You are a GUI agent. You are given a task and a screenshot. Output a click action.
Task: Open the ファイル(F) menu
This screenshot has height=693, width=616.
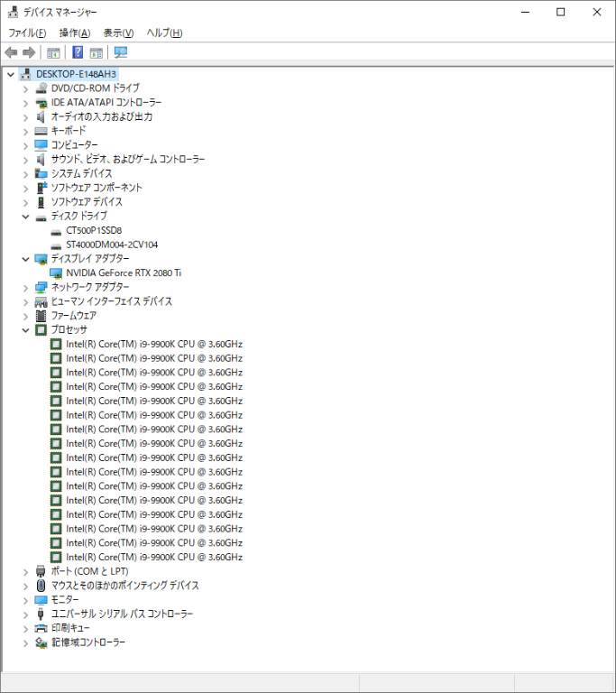[x=27, y=32]
